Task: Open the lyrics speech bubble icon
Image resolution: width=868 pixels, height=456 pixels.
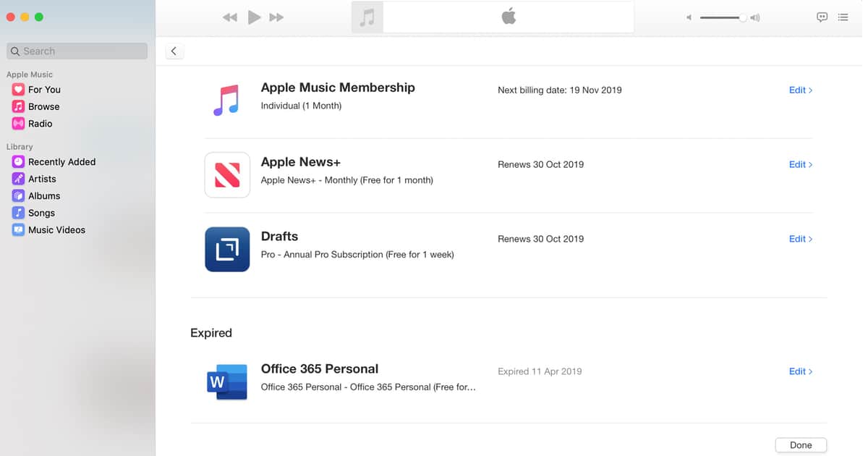Action: (822, 17)
